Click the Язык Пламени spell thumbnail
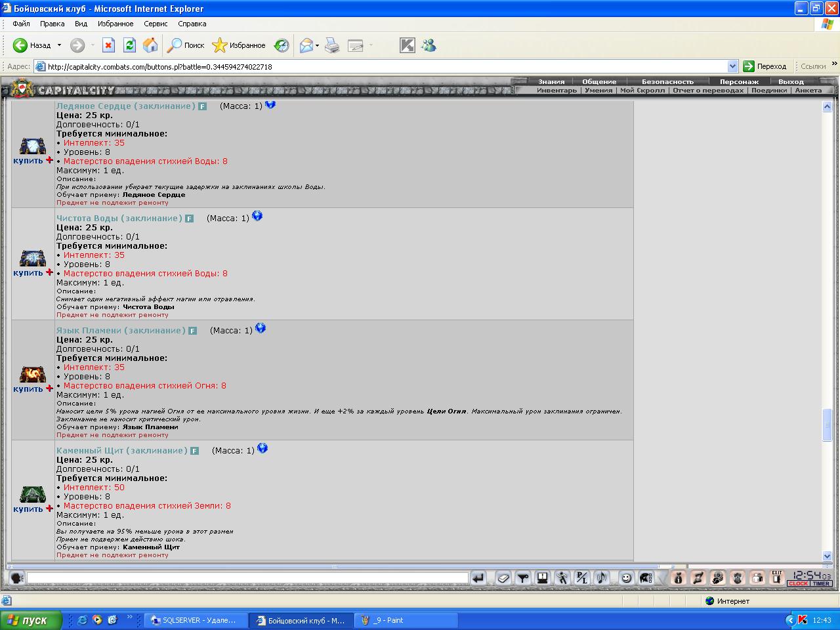This screenshot has height=630, width=840. (x=32, y=374)
